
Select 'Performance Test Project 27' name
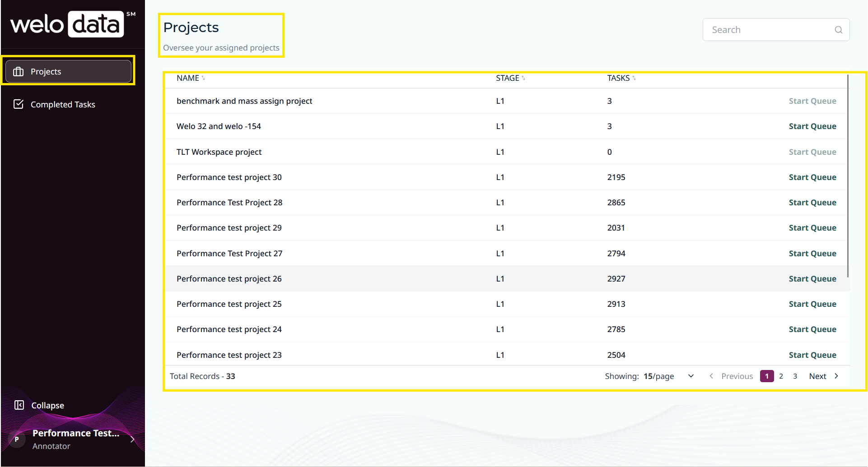(229, 254)
